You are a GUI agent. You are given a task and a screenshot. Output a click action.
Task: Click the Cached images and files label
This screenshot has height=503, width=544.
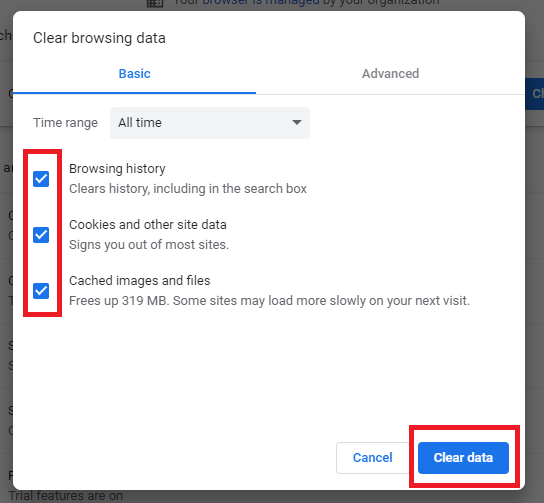click(139, 281)
